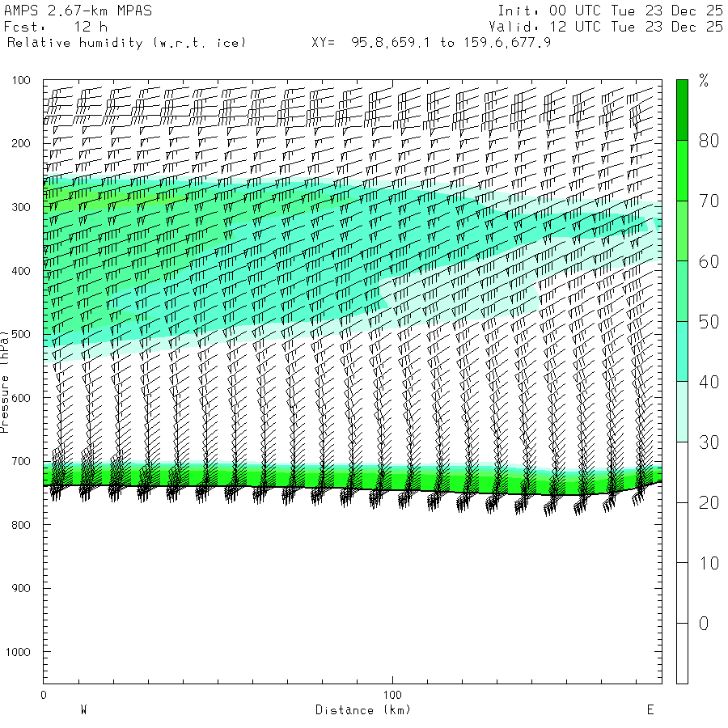
Task: Click the 500 hPa pressure axis label
Action: (21, 334)
